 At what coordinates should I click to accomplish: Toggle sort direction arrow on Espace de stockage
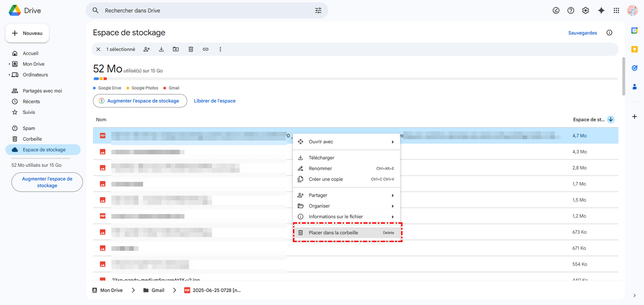pyautogui.click(x=611, y=119)
